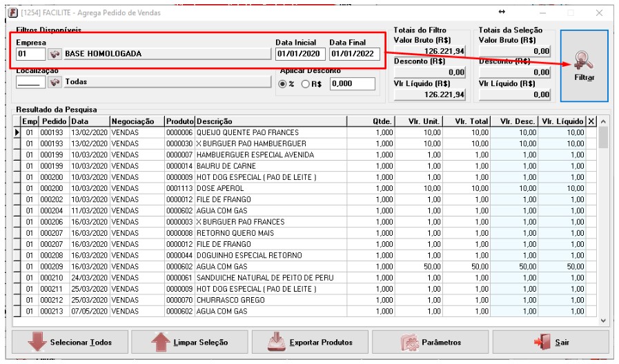
Task: Select row RETORNO QUERO MAIS
Action: [305, 233]
